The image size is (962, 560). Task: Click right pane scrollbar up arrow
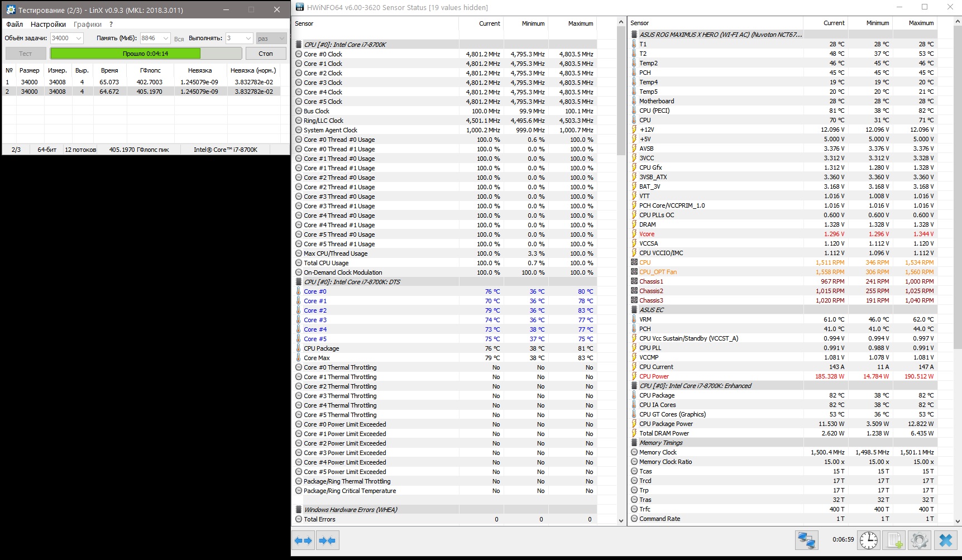click(958, 22)
